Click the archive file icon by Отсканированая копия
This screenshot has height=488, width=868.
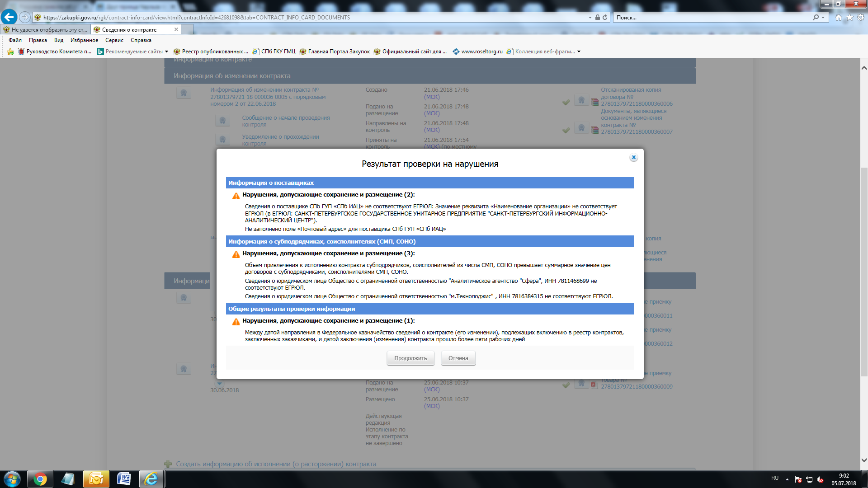click(x=594, y=103)
